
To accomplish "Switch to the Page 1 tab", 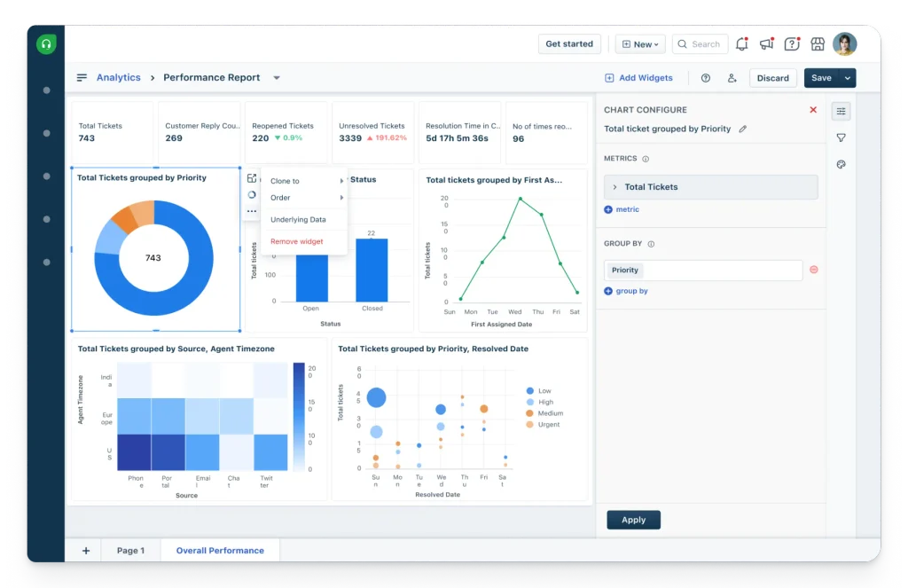I will coord(131,551).
